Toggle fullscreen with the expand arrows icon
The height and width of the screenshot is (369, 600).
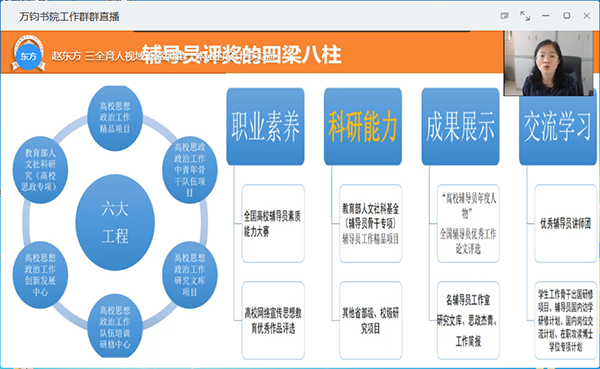tap(525, 16)
